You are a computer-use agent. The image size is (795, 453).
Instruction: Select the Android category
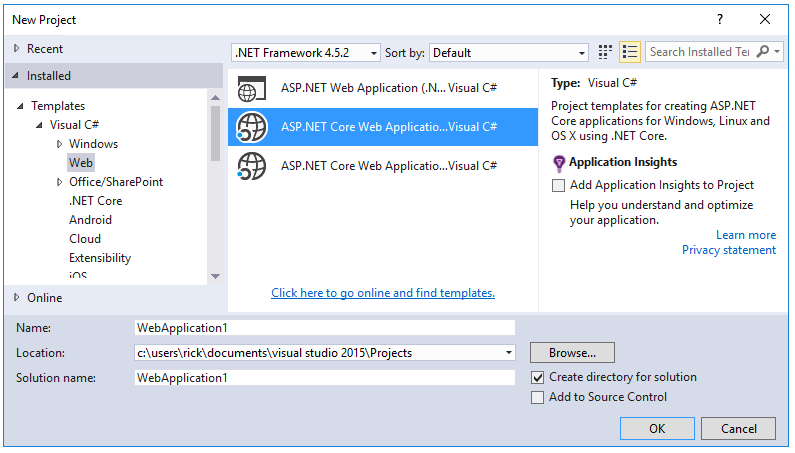click(x=90, y=220)
